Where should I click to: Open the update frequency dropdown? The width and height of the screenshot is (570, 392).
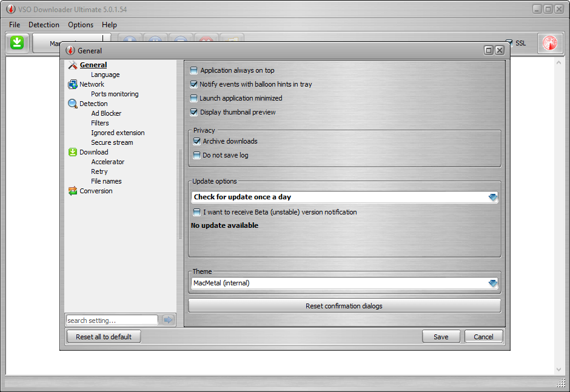click(492, 197)
